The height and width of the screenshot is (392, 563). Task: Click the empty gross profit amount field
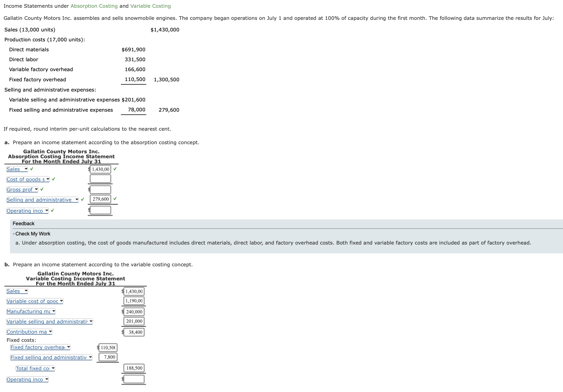pyautogui.click(x=100, y=189)
